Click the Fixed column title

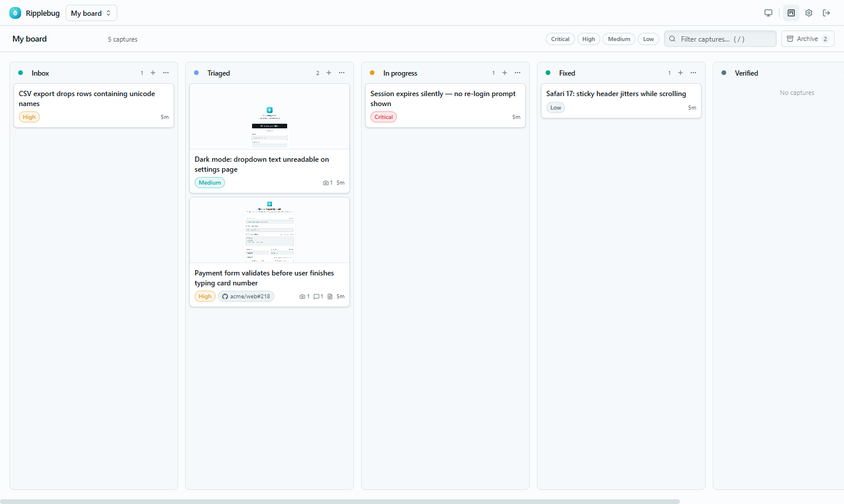[567, 73]
